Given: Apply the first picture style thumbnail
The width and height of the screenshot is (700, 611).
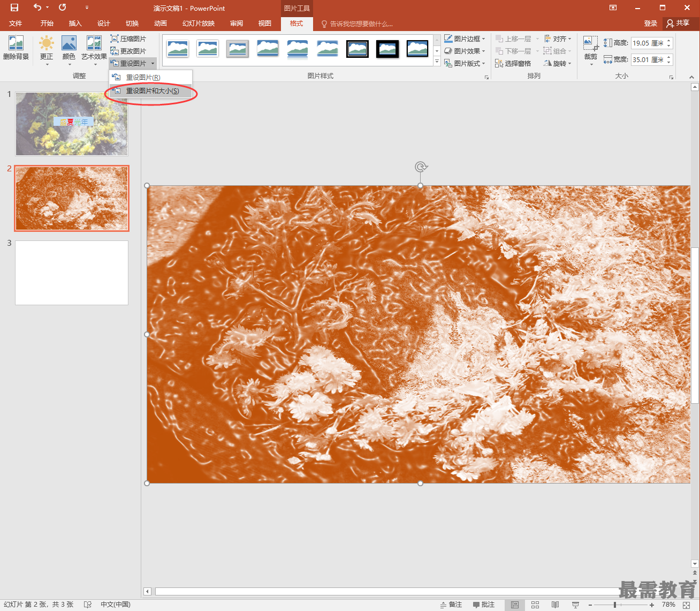Looking at the screenshot, I should tap(178, 49).
